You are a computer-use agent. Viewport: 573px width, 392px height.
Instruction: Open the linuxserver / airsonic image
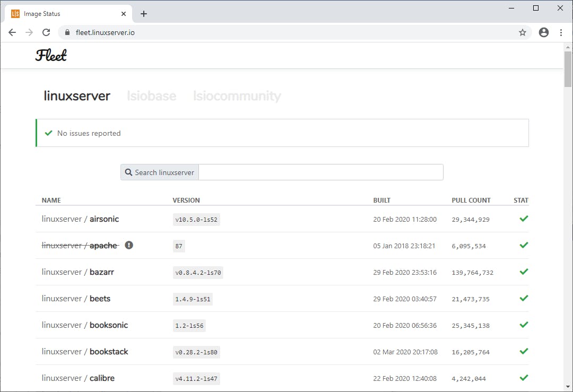(x=81, y=219)
